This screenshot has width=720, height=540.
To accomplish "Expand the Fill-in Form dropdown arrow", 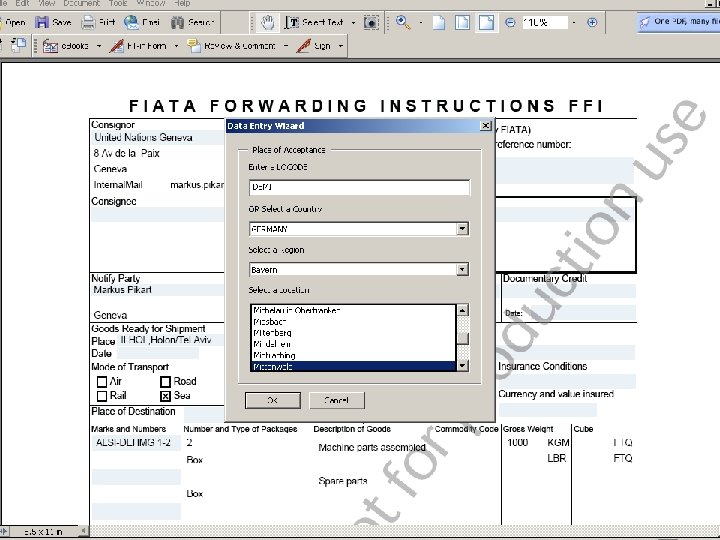I will point(176,46).
